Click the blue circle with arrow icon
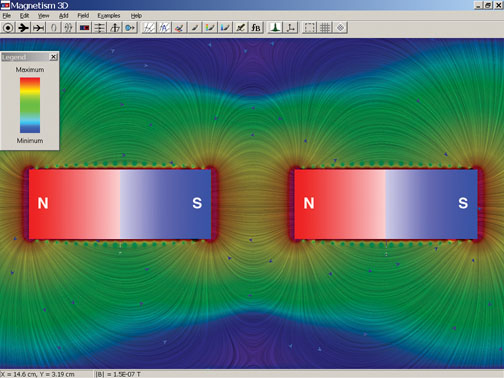 click(x=130, y=28)
